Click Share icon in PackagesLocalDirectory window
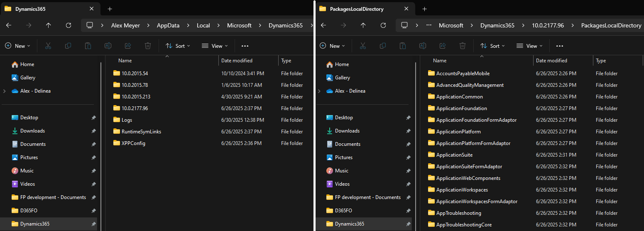The image size is (644, 231). (x=443, y=46)
